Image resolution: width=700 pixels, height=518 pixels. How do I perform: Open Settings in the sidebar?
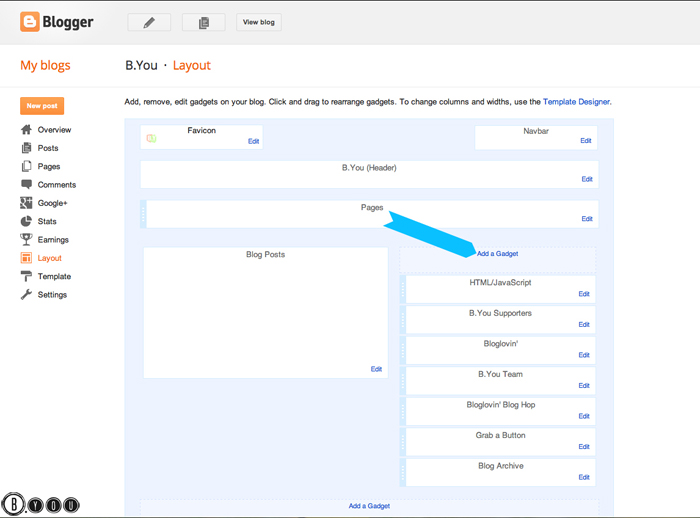pos(52,295)
